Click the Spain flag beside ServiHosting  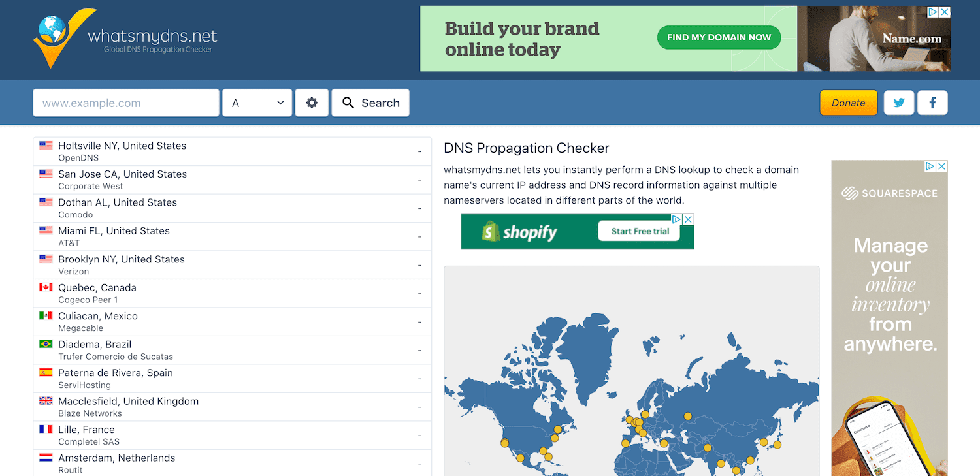[x=45, y=372]
